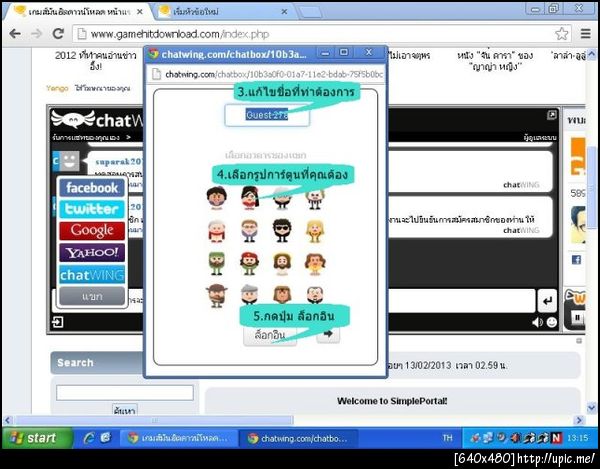The width and height of the screenshot is (600, 469).
Task: Launch Internet Explorer from quick launch
Action: click(89, 438)
